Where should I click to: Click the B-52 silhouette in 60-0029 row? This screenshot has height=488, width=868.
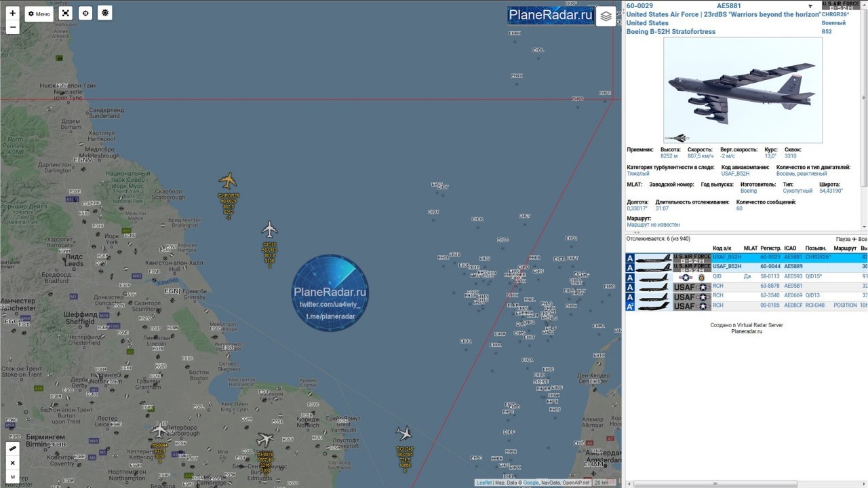[x=654, y=258]
